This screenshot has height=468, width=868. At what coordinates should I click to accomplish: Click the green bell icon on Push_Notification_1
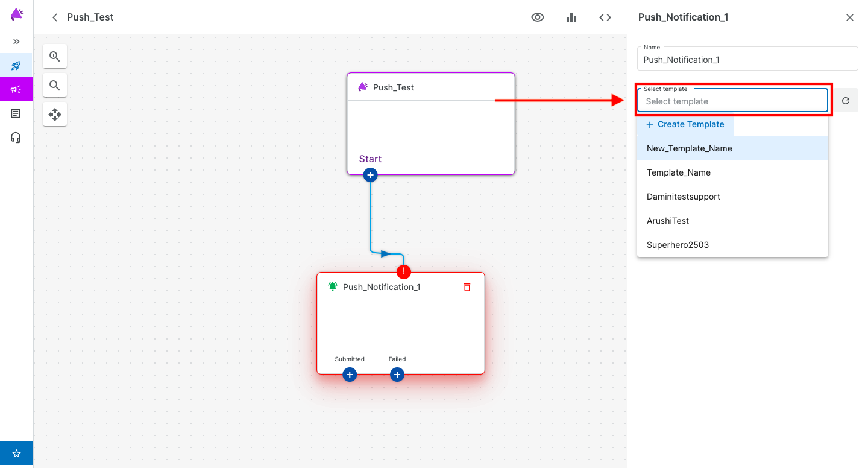click(333, 286)
